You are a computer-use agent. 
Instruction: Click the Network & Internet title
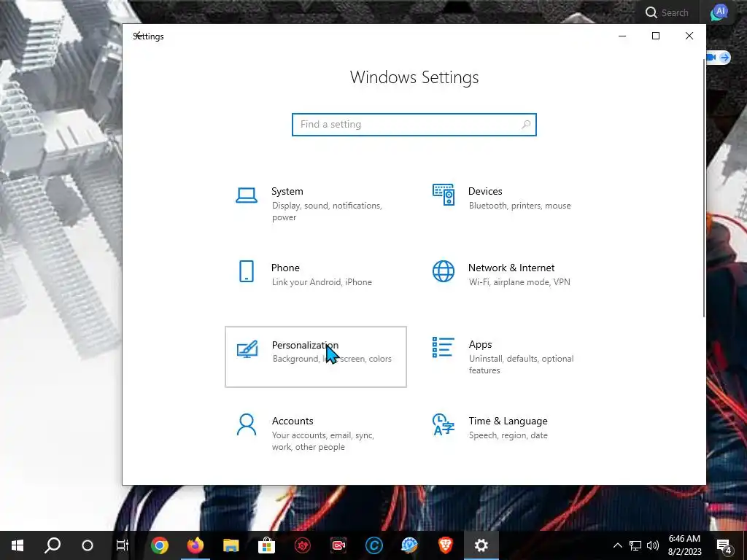(511, 268)
